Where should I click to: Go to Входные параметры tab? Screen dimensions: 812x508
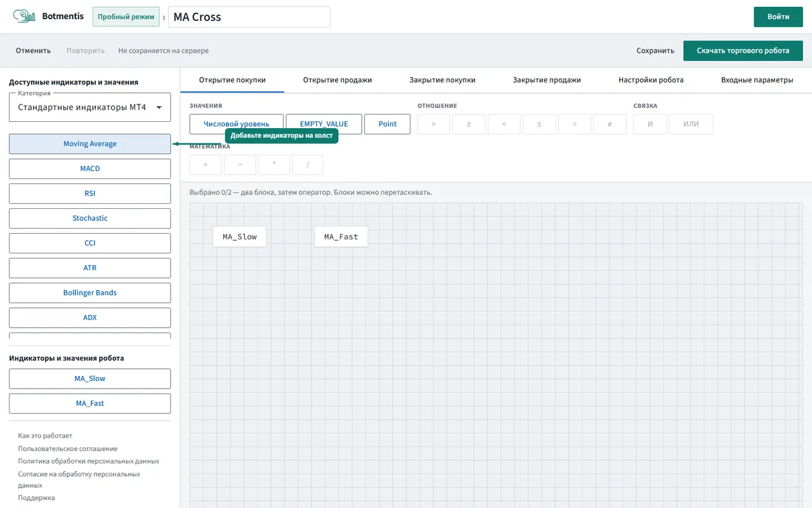click(757, 80)
